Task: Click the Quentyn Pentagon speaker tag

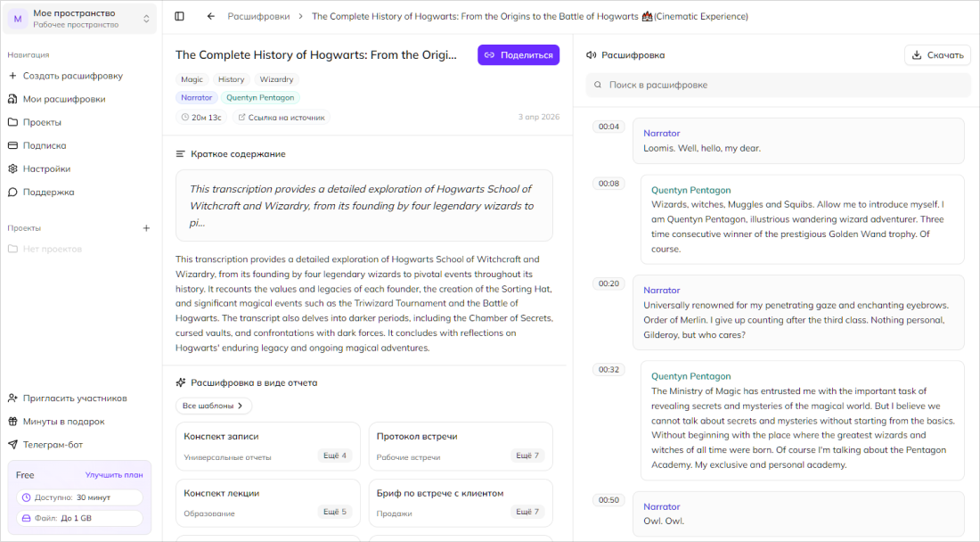Action: click(260, 98)
